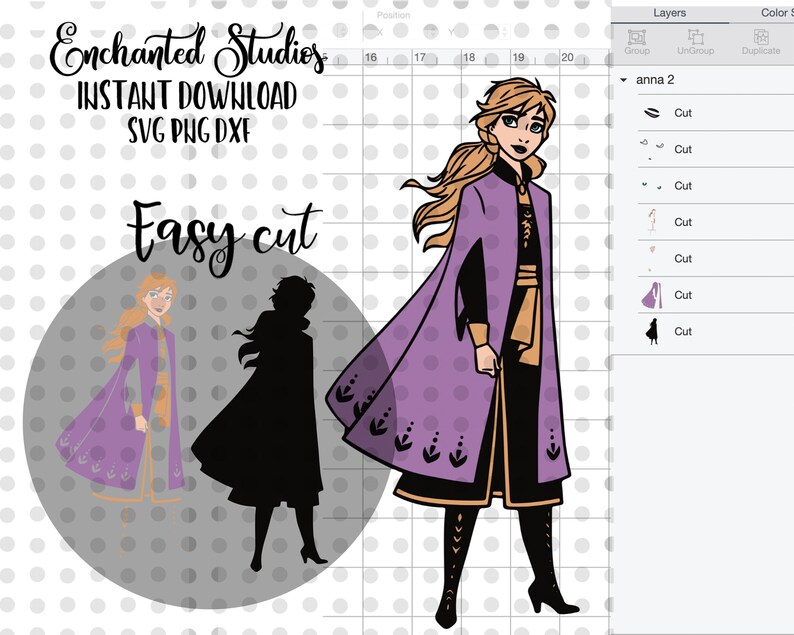Screen dimensions: 794x635
Task: Select the anna 2 group name
Action: coord(655,80)
